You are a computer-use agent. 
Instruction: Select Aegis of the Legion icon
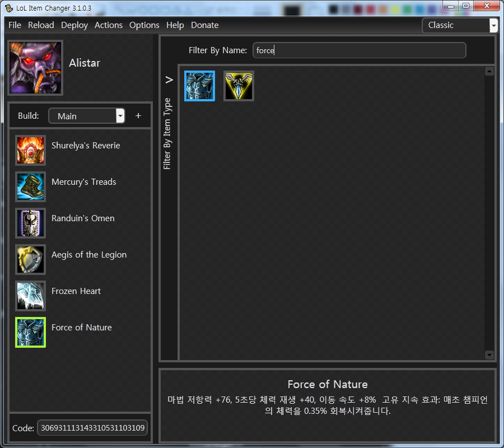point(31,259)
